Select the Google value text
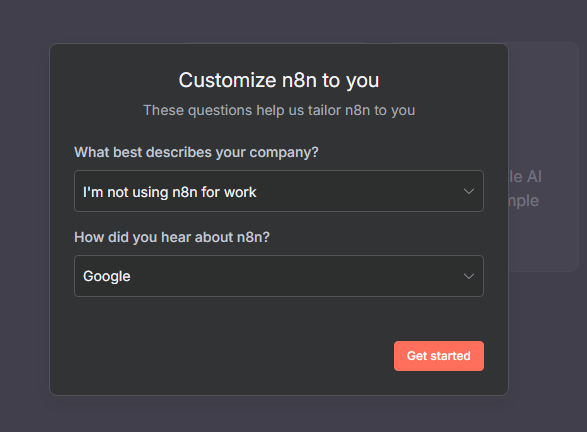This screenshot has width=587, height=432. [107, 277]
